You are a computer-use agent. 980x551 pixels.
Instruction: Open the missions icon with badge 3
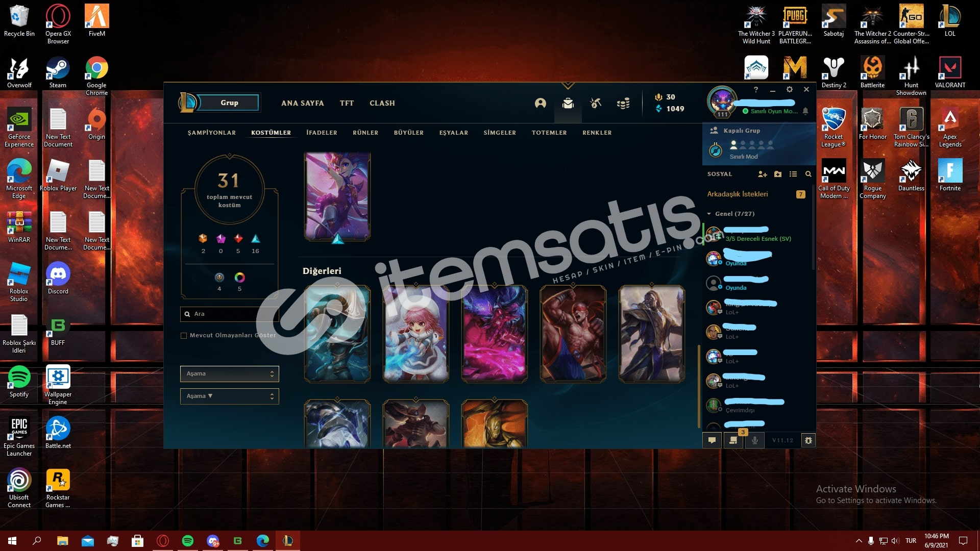pos(733,440)
